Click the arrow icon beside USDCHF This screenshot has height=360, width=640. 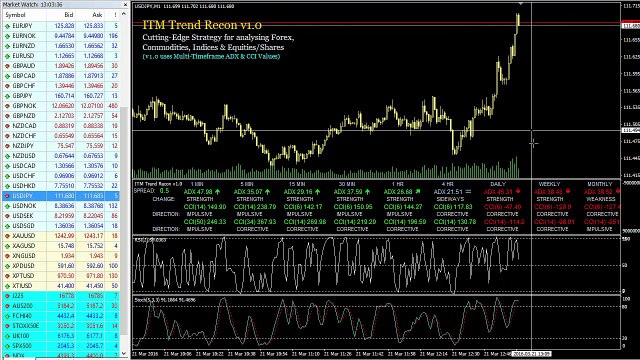(7, 176)
